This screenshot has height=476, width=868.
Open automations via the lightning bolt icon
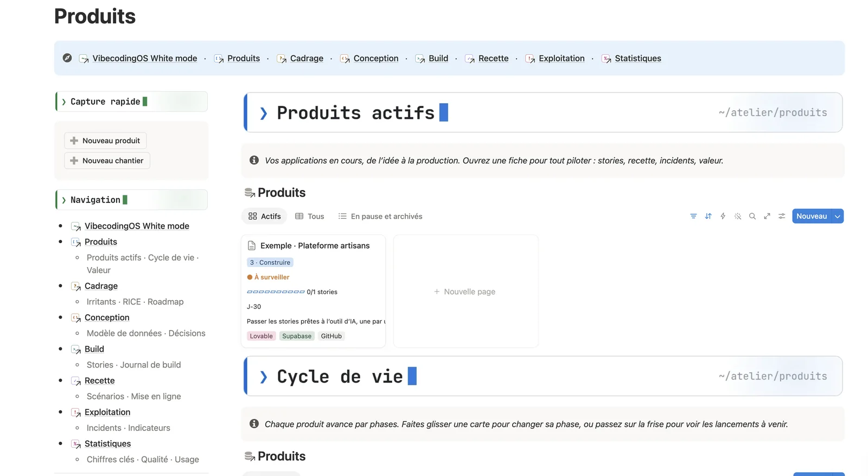[x=723, y=216]
